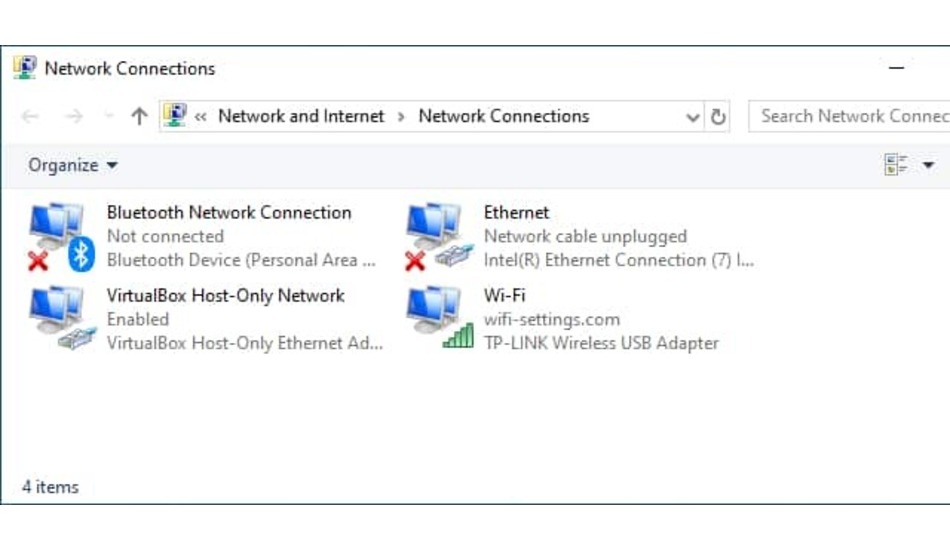Click the refresh button in address bar
950x550 pixels.
point(717,116)
